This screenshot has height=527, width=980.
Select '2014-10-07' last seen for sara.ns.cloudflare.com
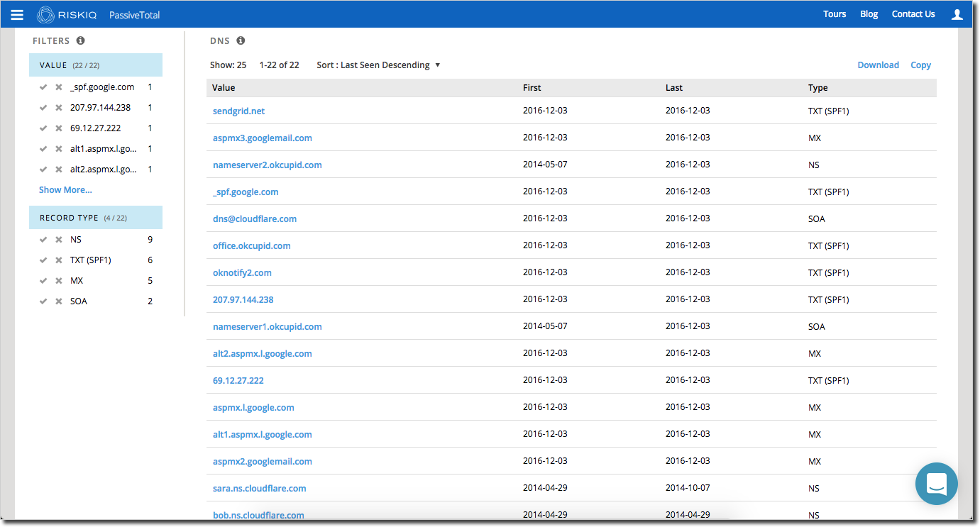click(x=688, y=489)
